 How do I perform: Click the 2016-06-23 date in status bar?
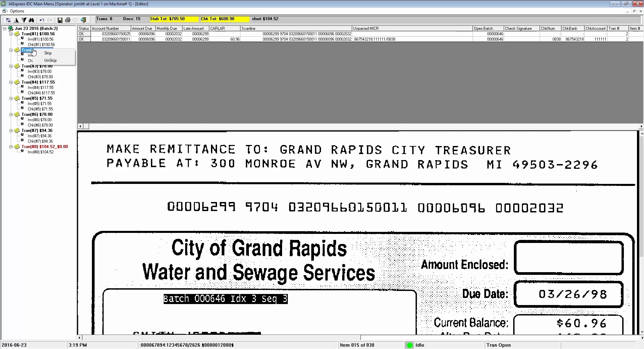tap(14, 345)
